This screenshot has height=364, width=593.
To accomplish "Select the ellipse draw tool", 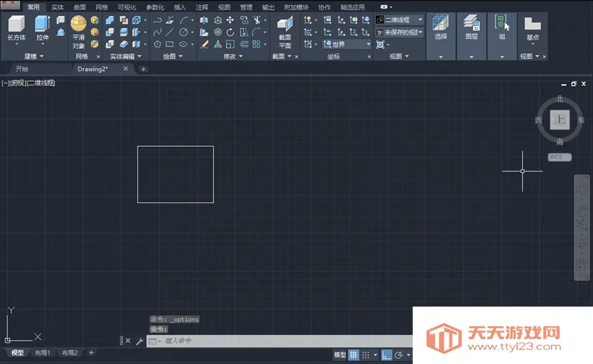I will click(184, 44).
